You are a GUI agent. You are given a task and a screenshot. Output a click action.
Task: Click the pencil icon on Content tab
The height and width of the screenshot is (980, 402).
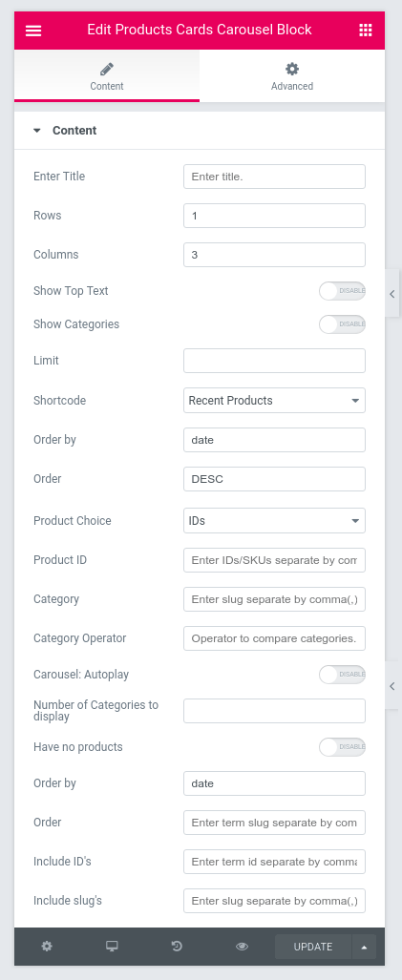(x=107, y=69)
